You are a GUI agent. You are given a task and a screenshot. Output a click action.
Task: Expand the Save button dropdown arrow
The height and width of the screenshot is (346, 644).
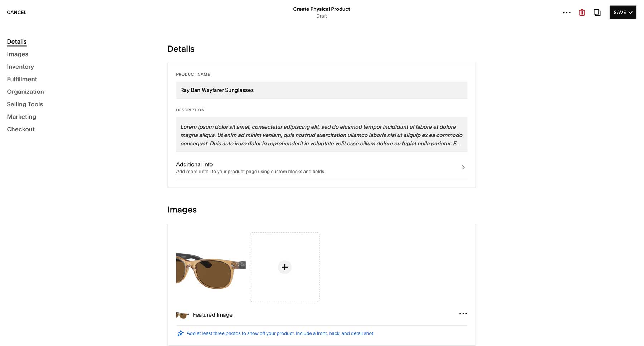tap(630, 12)
